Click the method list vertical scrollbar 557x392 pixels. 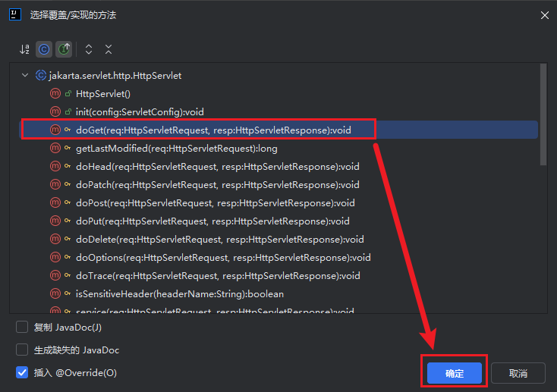pos(543,114)
